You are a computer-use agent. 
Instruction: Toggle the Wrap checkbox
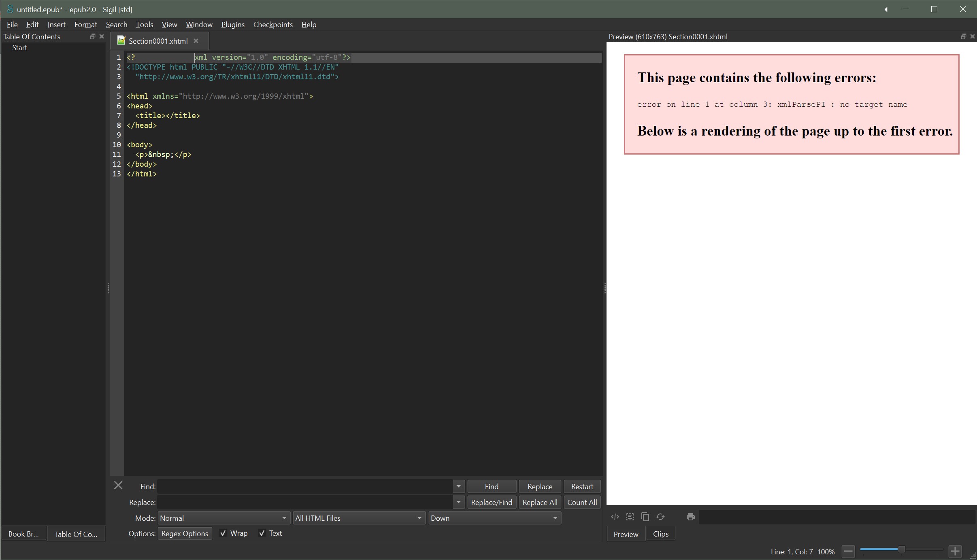pyautogui.click(x=223, y=533)
